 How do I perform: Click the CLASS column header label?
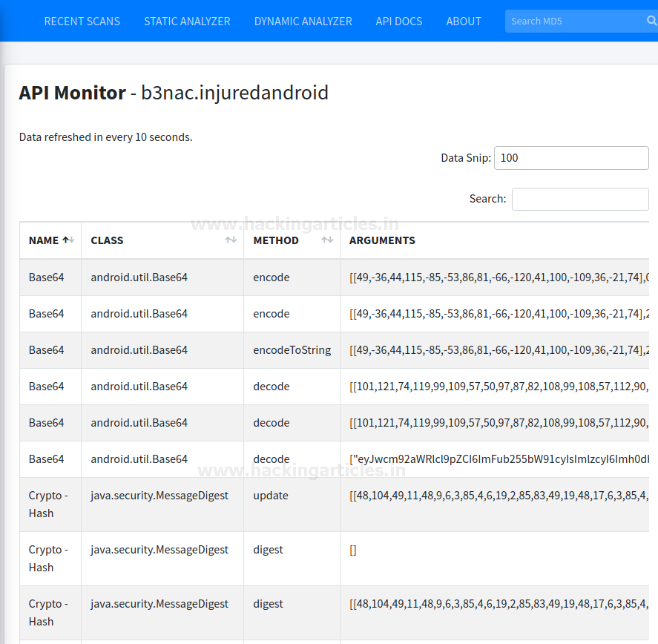click(x=107, y=240)
